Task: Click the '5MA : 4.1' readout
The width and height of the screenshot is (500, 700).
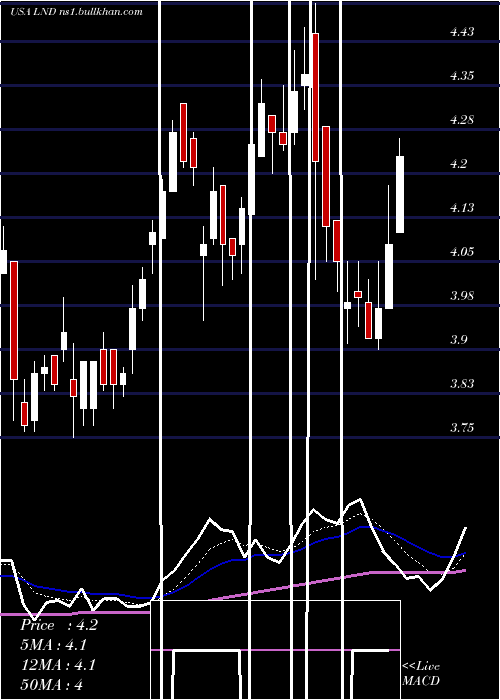Action: point(54,645)
